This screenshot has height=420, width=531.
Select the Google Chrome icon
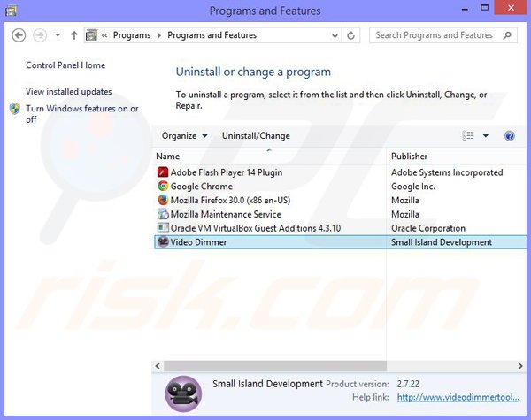coord(163,187)
